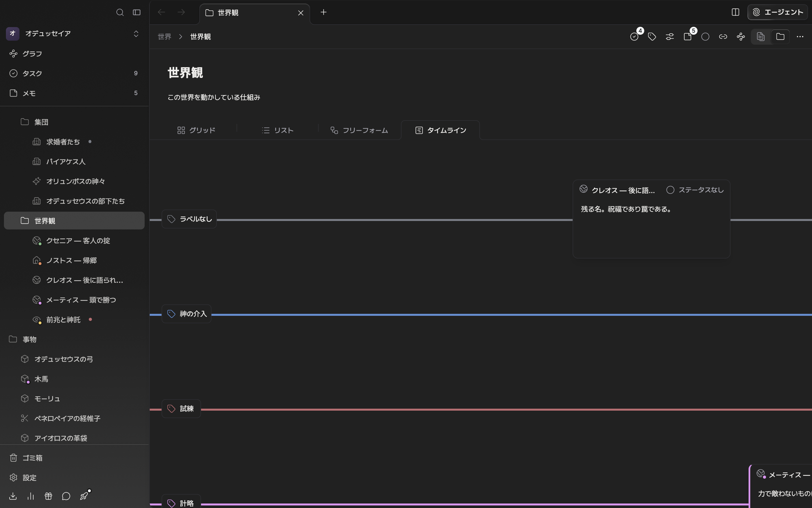812x508 pixels.
Task: Open モーリュ in the sidebar
Action: coord(74,398)
